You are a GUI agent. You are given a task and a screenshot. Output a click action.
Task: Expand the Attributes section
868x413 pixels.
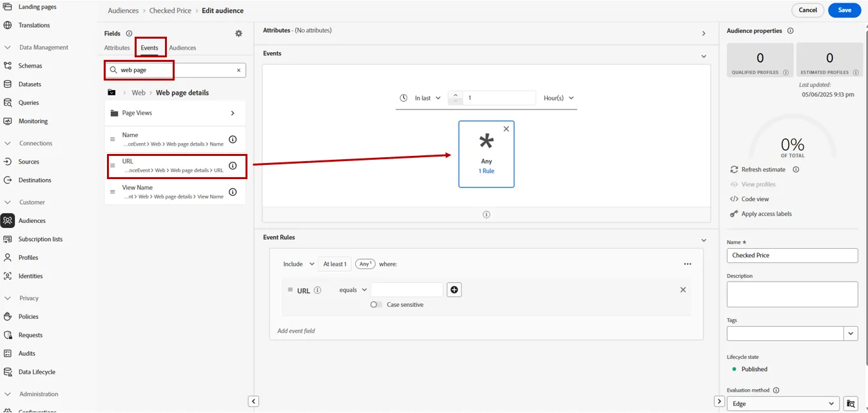tap(704, 34)
